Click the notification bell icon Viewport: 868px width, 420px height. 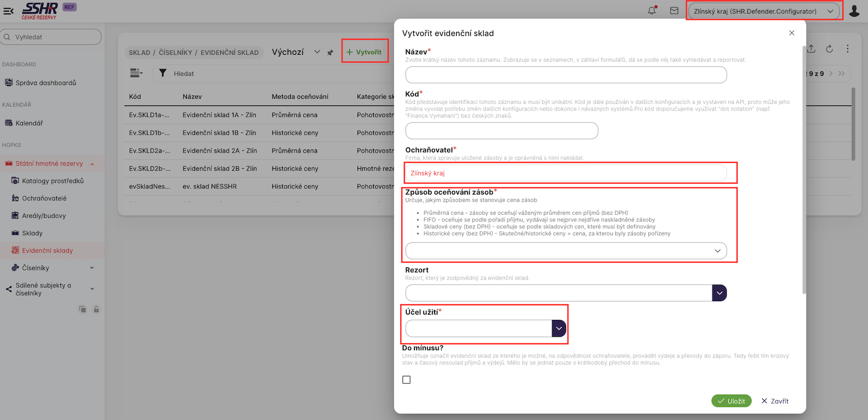pyautogui.click(x=652, y=11)
